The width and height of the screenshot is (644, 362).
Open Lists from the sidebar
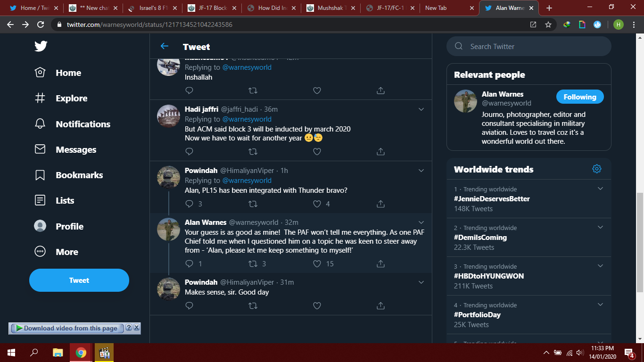pos(54,200)
